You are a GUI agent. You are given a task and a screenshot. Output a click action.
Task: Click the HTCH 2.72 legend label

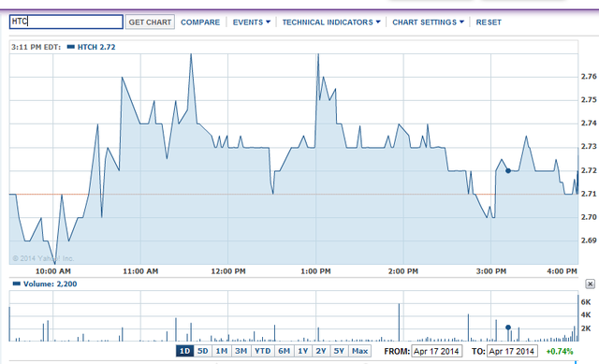coord(96,47)
